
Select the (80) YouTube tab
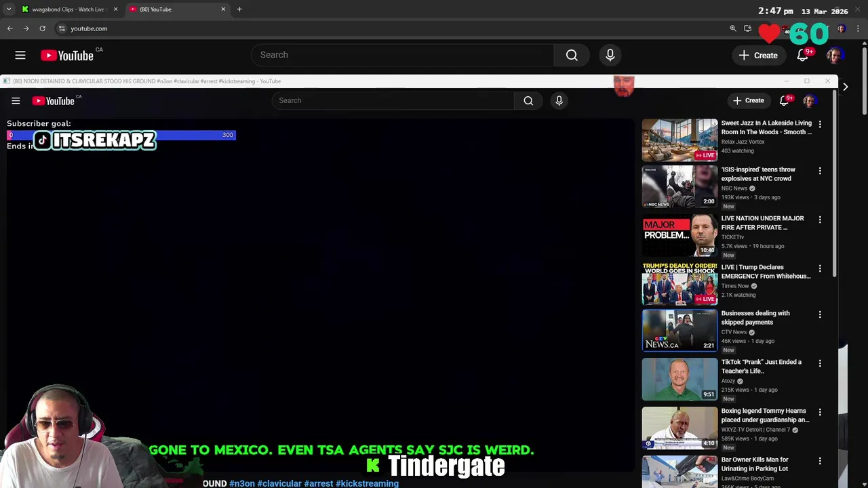176,9
